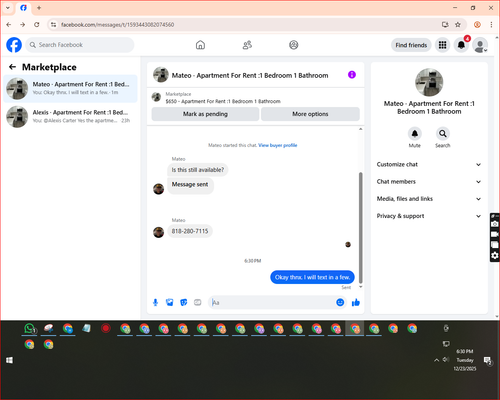Image resolution: width=500 pixels, height=400 pixels.
Task: Mute this chat with bell icon
Action: pos(415,134)
